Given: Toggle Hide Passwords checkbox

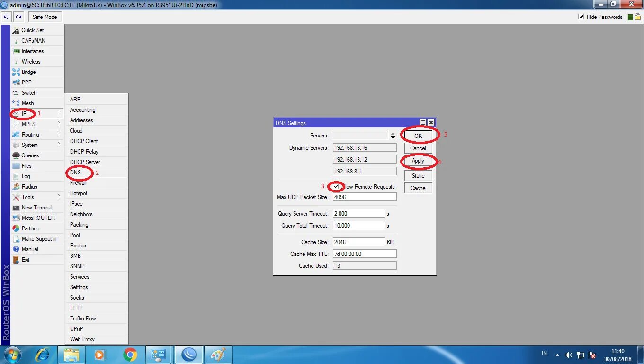Looking at the screenshot, I should [581, 17].
